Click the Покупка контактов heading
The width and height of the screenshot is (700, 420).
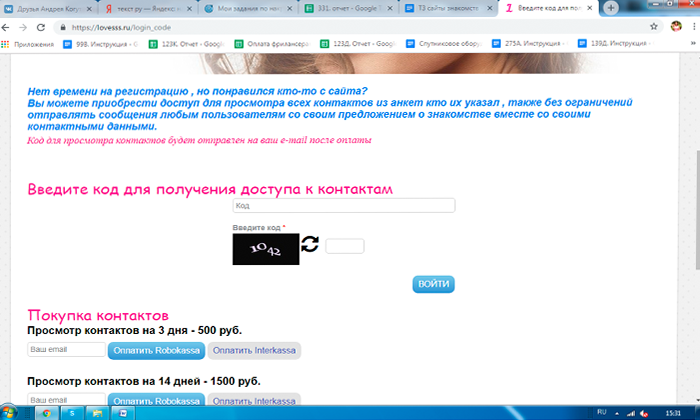pyautogui.click(x=98, y=316)
